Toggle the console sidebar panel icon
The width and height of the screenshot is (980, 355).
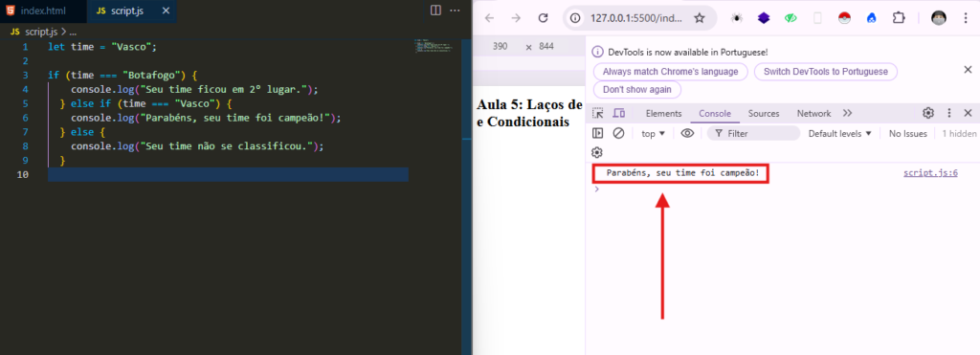click(x=597, y=133)
